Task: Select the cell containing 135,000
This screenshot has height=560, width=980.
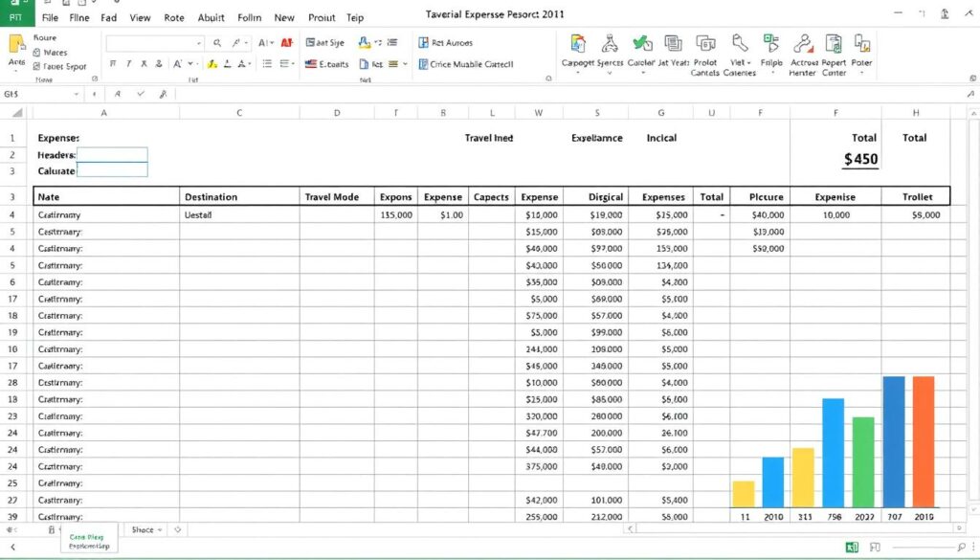Action: point(396,214)
